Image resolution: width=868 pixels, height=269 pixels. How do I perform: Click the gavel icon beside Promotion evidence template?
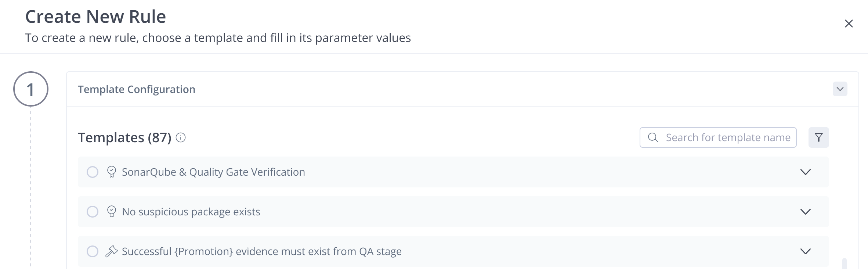[x=111, y=251]
